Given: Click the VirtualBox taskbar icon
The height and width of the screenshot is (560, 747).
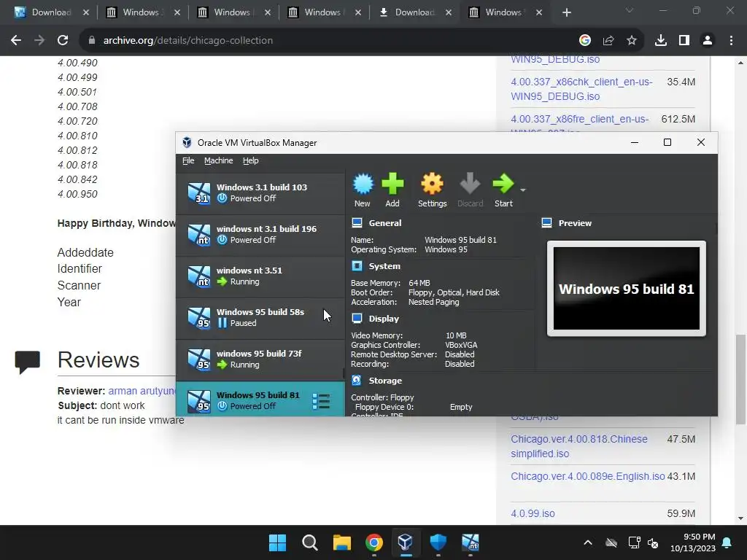Looking at the screenshot, I should click(x=406, y=542).
